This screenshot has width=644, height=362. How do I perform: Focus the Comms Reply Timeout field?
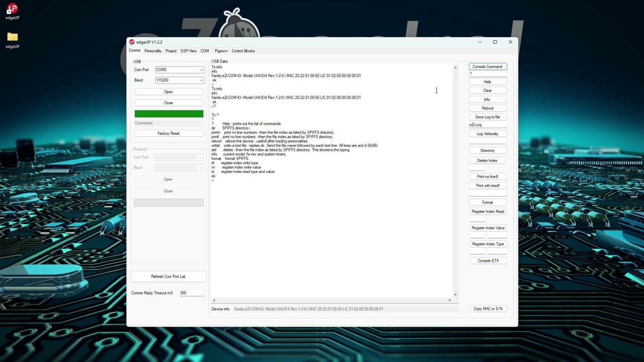[191, 293]
